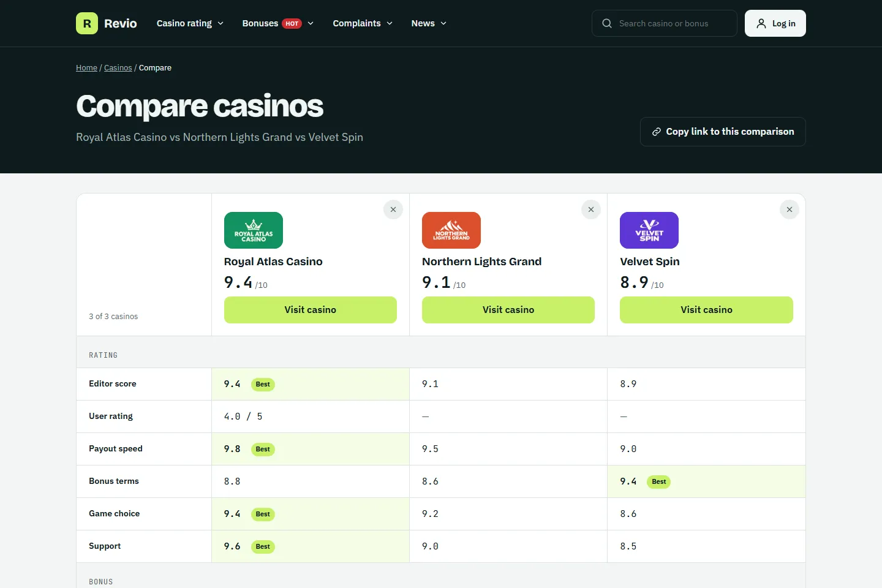Open the Complaints menu
Image resolution: width=882 pixels, height=588 pixels.
pyautogui.click(x=363, y=23)
